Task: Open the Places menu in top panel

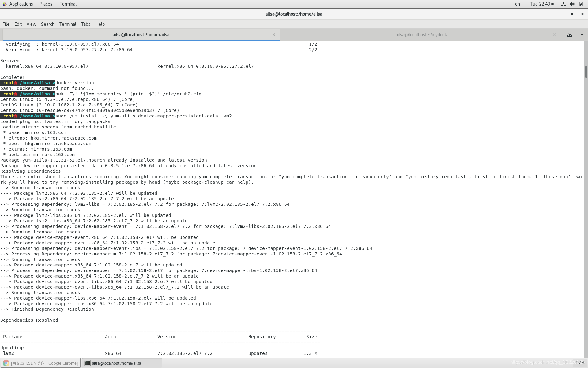Action: point(46,4)
